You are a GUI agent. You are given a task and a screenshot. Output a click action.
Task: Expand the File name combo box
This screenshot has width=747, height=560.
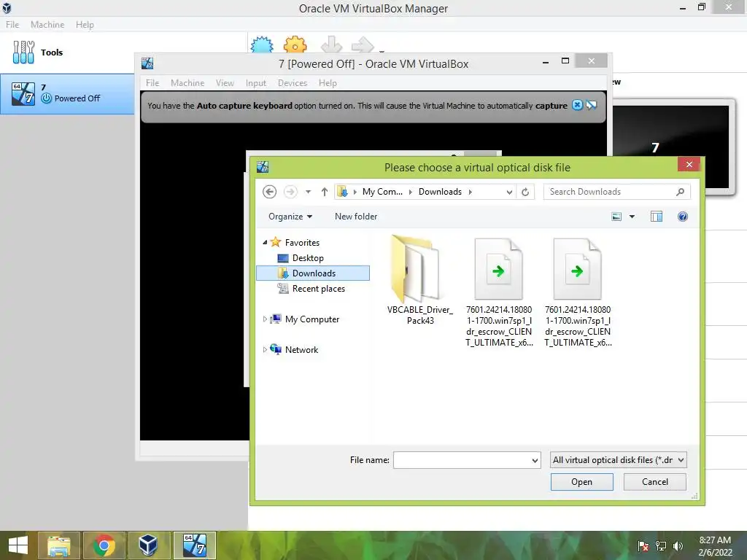pyautogui.click(x=535, y=461)
